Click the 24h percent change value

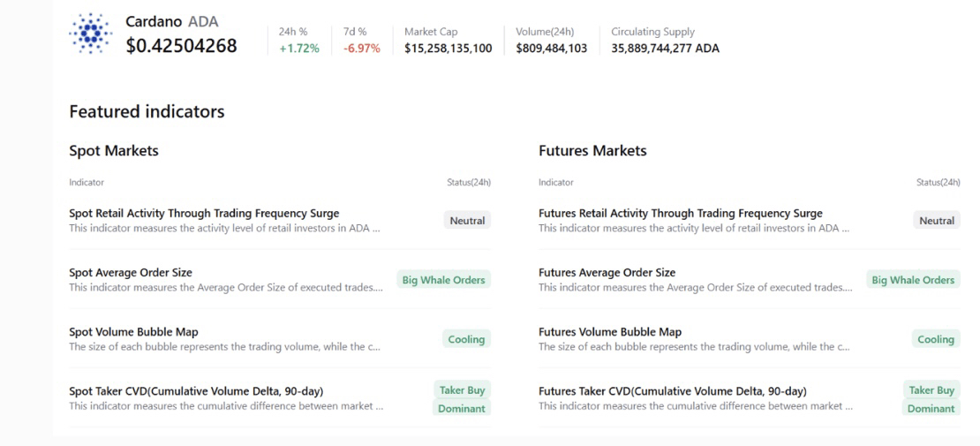[298, 49]
